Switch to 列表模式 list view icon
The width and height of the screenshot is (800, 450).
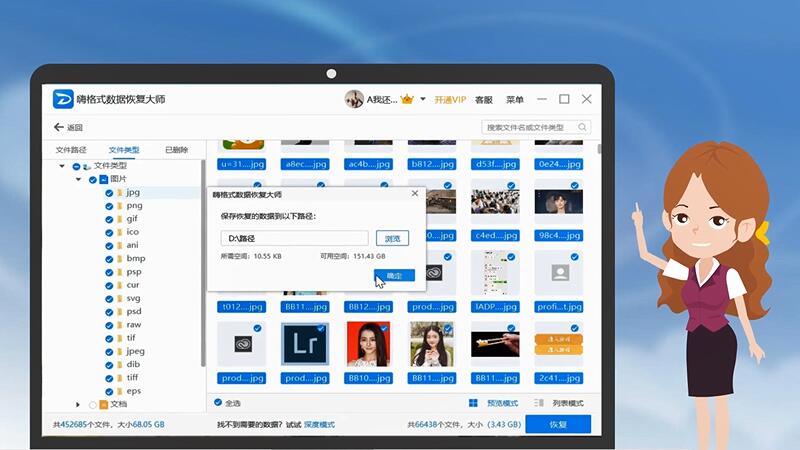click(x=539, y=403)
